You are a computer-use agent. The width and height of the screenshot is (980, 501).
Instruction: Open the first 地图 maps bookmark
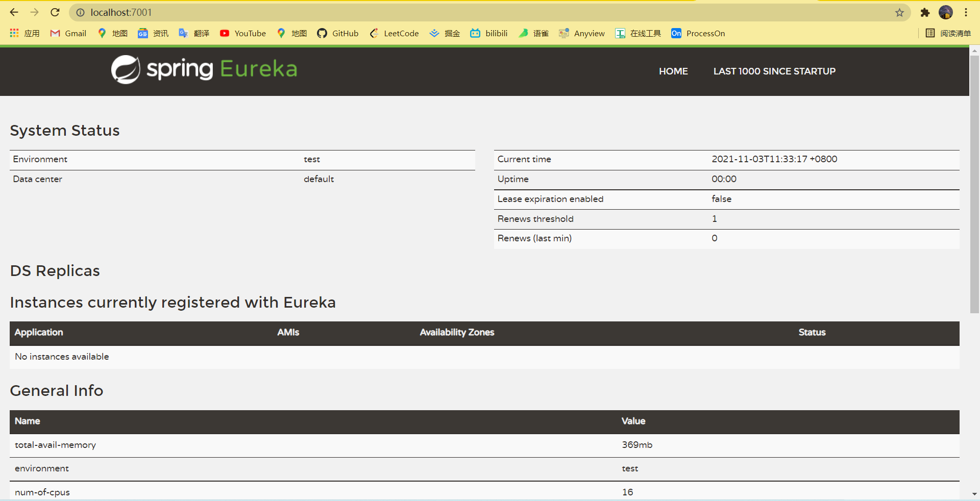pyautogui.click(x=112, y=33)
